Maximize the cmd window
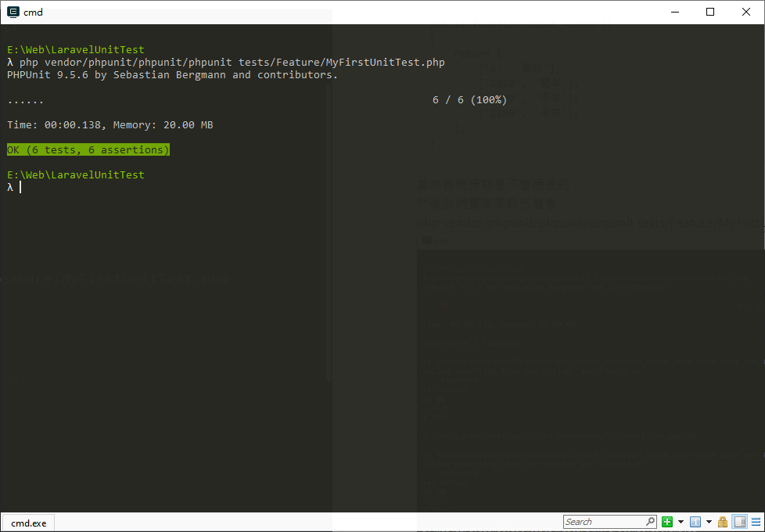This screenshot has width=765, height=532. (710, 13)
